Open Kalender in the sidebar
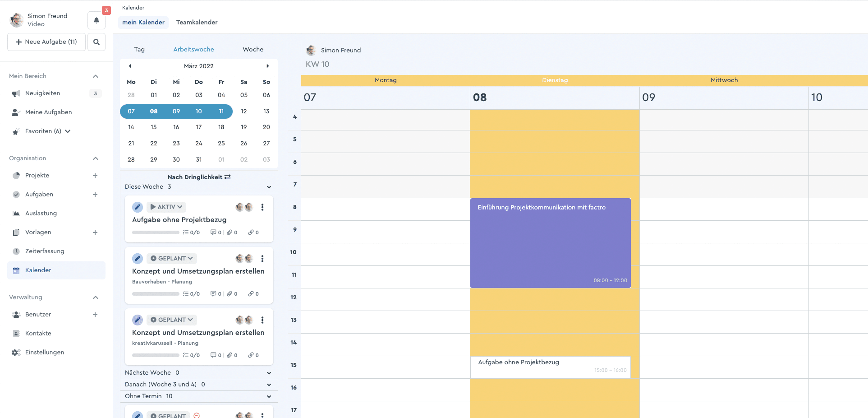This screenshot has width=868, height=418. point(56,270)
